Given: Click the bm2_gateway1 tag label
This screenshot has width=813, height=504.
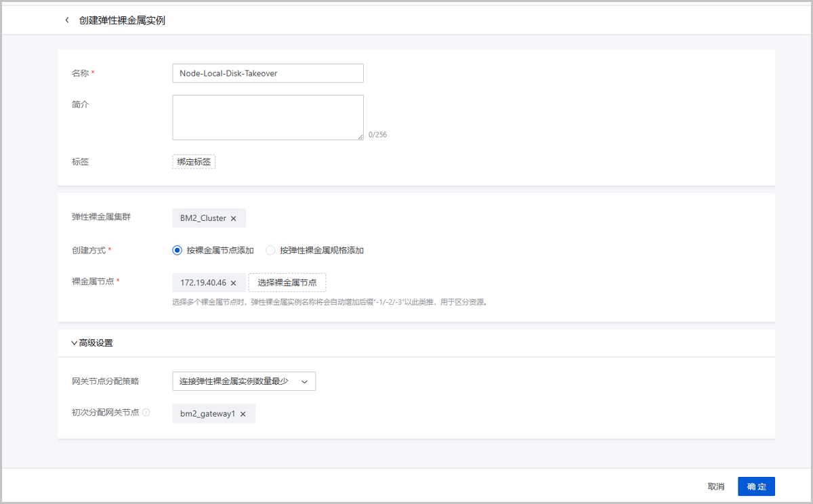Looking at the screenshot, I should pos(207,414).
